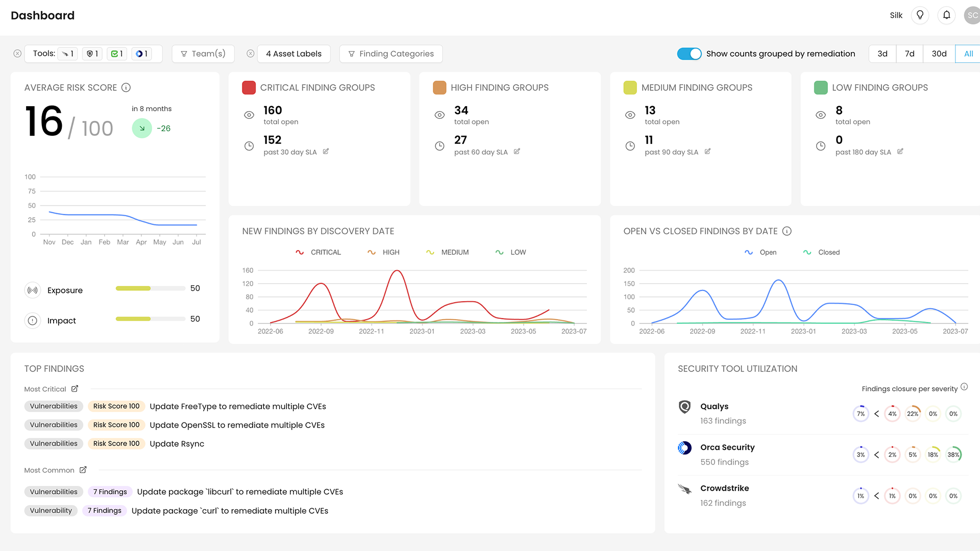Viewport: 980px width, 551px height.
Task: Toggle the Show counts grouped by remediation switch
Action: (690, 53)
